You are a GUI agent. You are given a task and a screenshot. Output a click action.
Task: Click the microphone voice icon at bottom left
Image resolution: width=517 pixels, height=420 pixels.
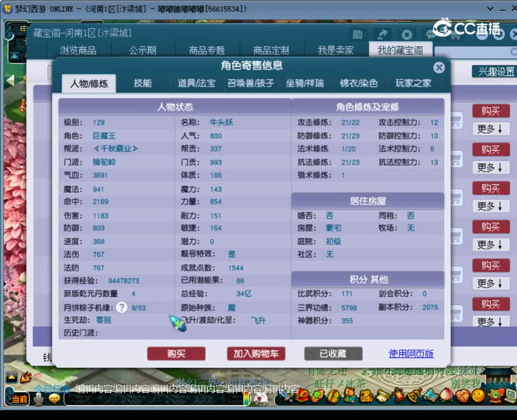[x=39, y=399]
